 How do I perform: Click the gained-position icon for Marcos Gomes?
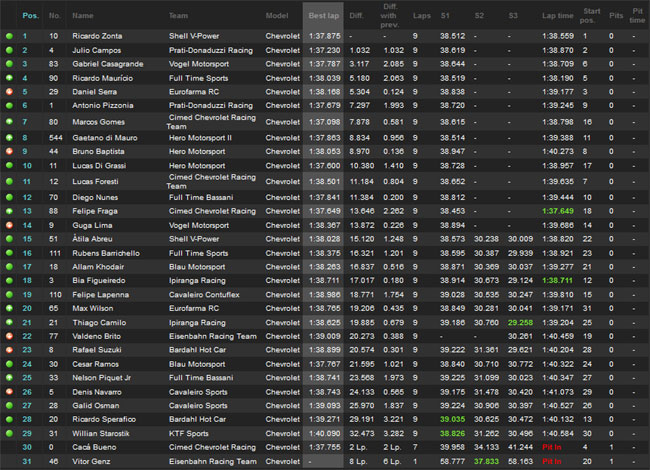click(9, 122)
